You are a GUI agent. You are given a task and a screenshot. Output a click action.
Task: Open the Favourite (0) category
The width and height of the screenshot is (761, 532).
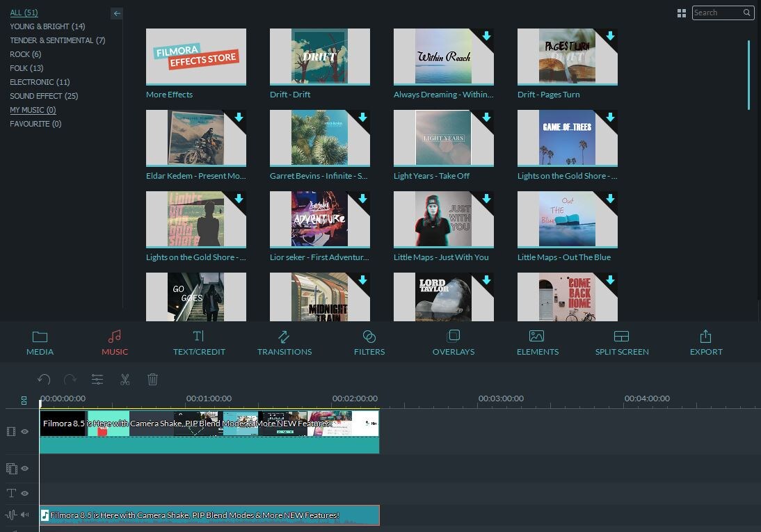click(35, 124)
